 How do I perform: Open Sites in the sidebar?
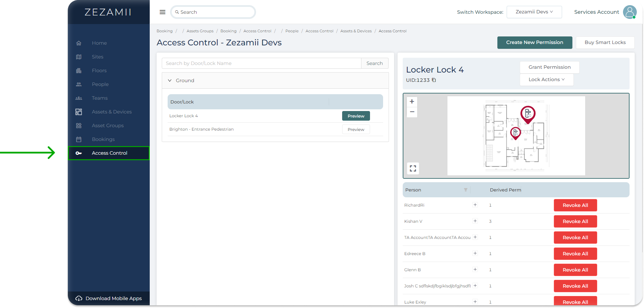coord(97,57)
